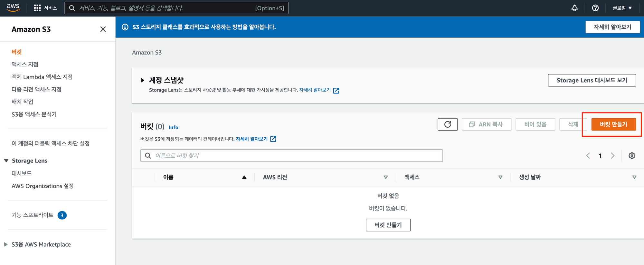Click external link icon beside Storage Lens 자세히 알아보기
644x265 pixels.
[336, 91]
